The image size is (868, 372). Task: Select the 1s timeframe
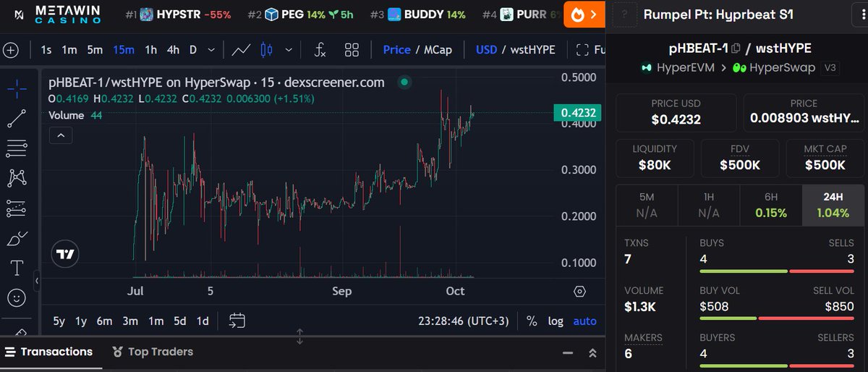click(x=46, y=50)
